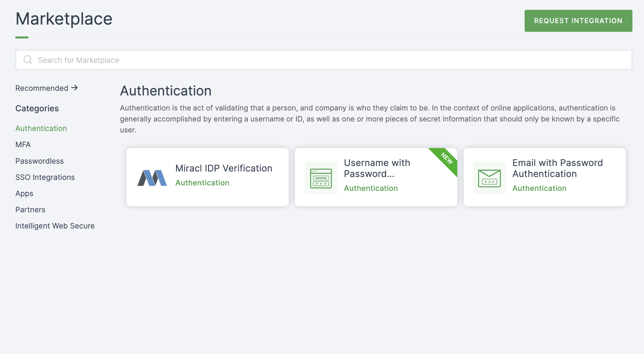Viewport: 644px width, 354px height.
Task: Click the Search for Marketplace input field
Action: (324, 60)
